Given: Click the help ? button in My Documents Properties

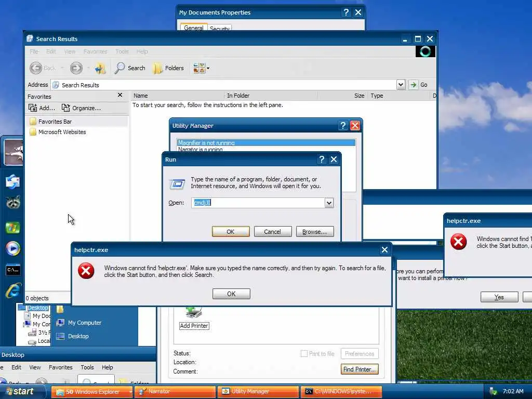Looking at the screenshot, I should click(345, 12).
